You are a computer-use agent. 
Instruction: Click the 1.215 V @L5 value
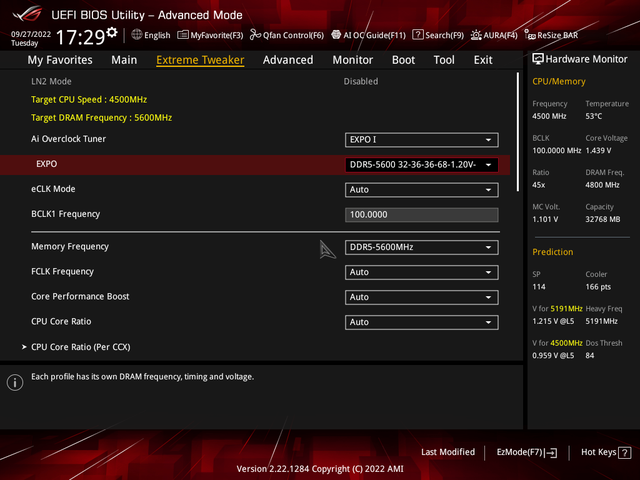click(x=553, y=321)
